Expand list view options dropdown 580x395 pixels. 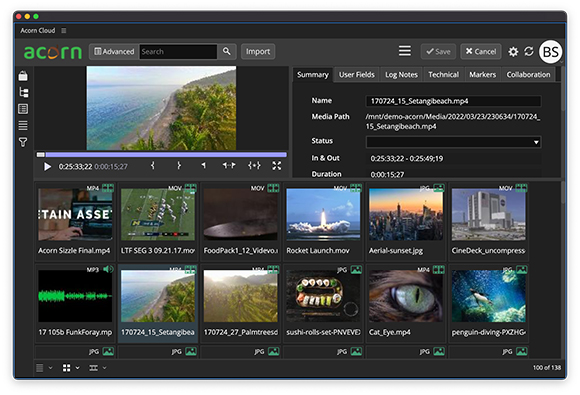click(x=51, y=368)
